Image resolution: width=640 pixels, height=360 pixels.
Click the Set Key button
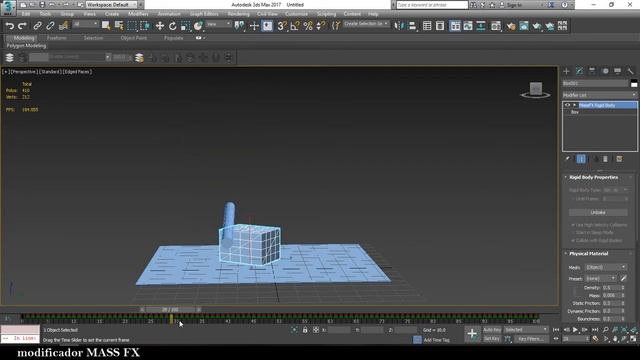pyautogui.click(x=492, y=339)
